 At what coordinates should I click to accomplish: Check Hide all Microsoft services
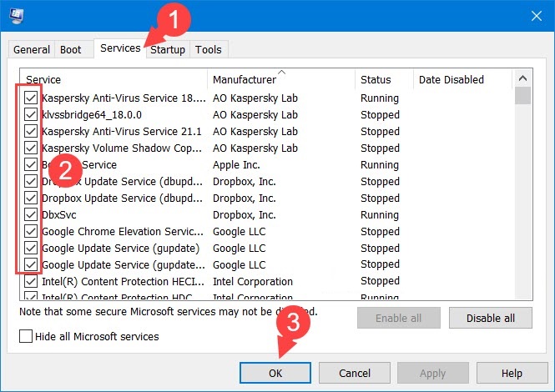click(26, 336)
